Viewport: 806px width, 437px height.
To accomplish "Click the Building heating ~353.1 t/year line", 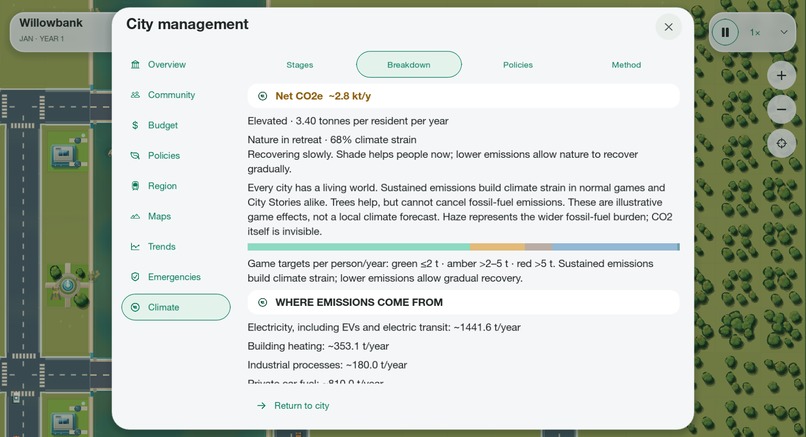I will [318, 347].
